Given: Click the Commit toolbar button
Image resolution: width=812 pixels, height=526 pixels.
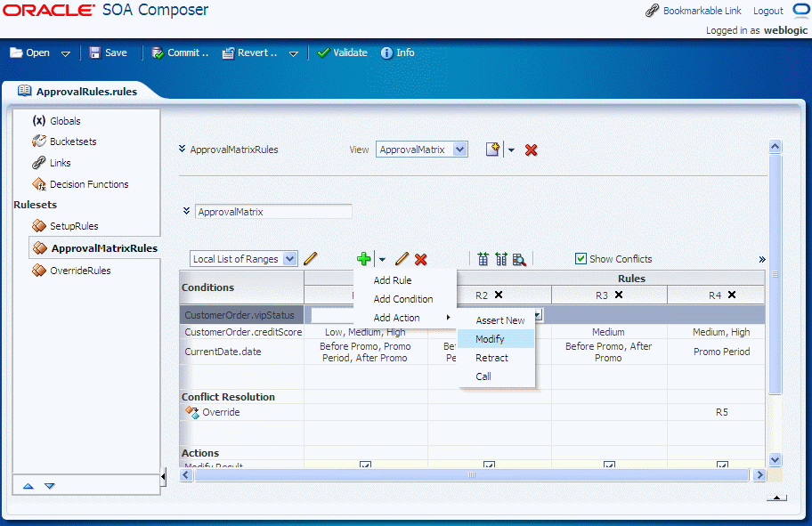Looking at the screenshot, I should click(180, 53).
